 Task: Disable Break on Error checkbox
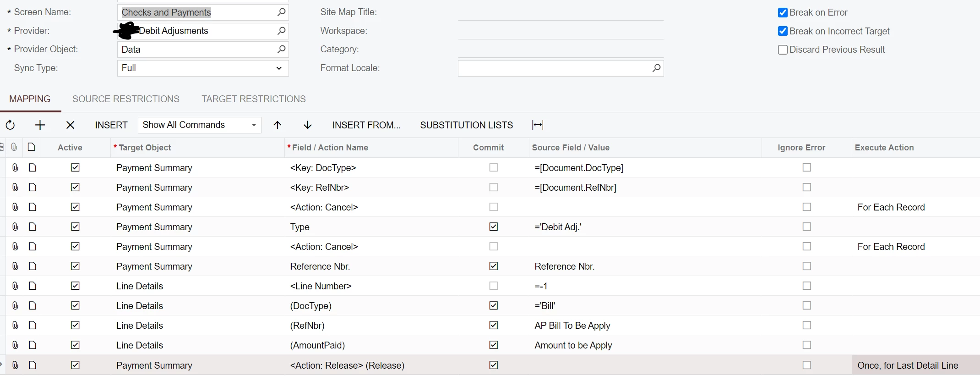pos(783,13)
